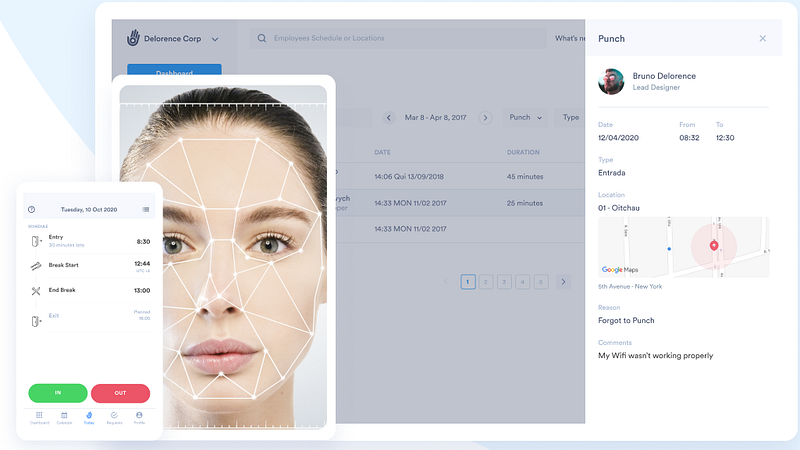Click the help question icon in mobile app
The width and height of the screenshot is (800, 450).
(32, 210)
